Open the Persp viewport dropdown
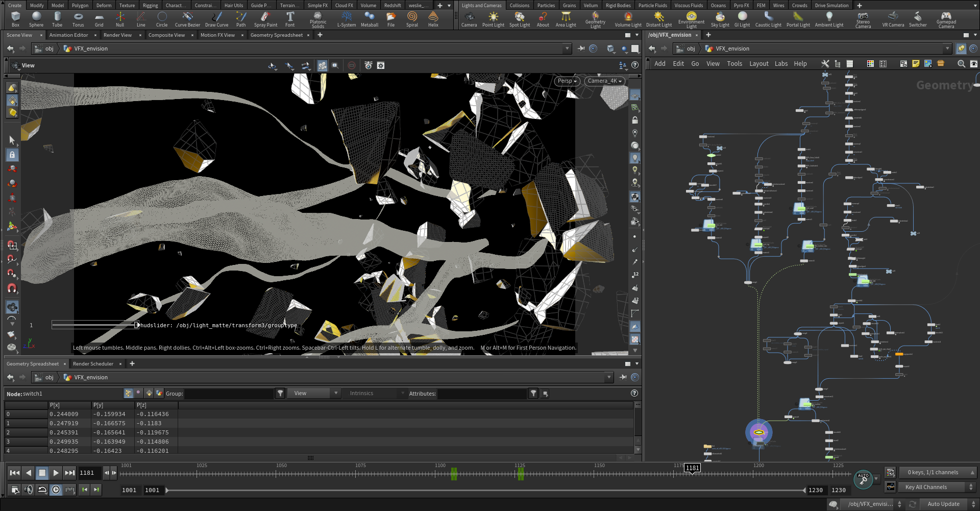980x511 pixels. click(567, 81)
